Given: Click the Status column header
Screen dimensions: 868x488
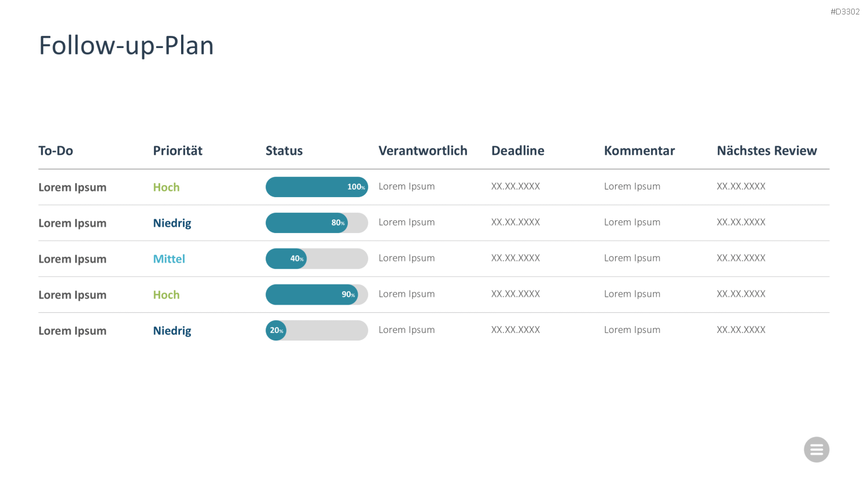Looking at the screenshot, I should pyautogui.click(x=284, y=151).
